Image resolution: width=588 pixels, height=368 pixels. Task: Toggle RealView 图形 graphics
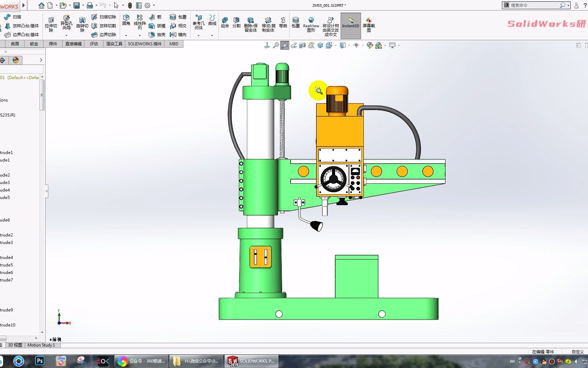pyautogui.click(x=311, y=25)
